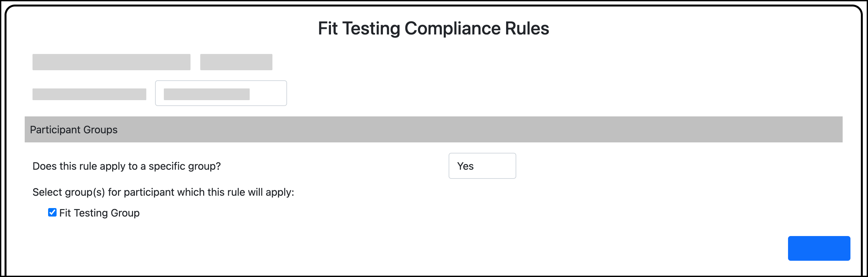The image size is (868, 277).
Task: Select the Participant Groups section header
Action: (74, 129)
